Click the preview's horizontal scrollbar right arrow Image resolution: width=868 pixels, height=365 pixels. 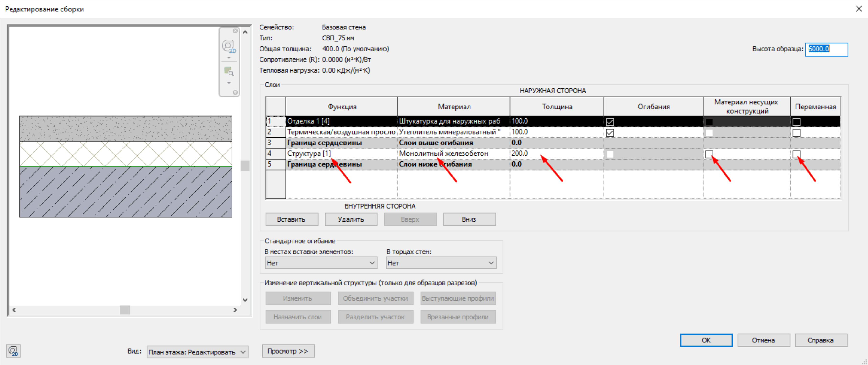pyautogui.click(x=235, y=310)
